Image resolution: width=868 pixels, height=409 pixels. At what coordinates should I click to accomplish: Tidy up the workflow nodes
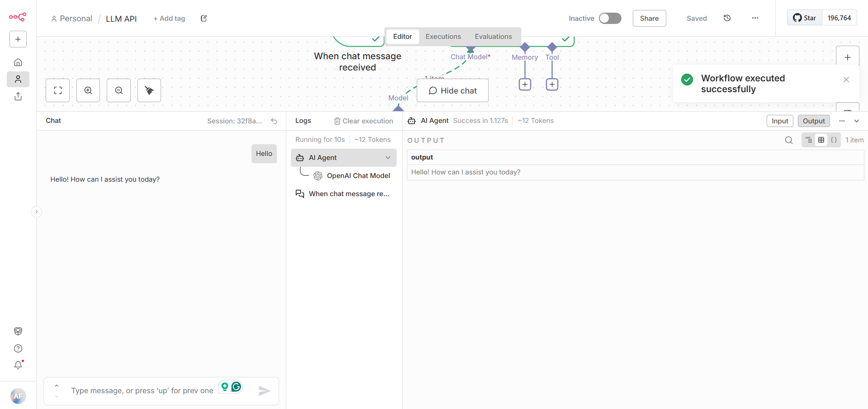point(149,90)
